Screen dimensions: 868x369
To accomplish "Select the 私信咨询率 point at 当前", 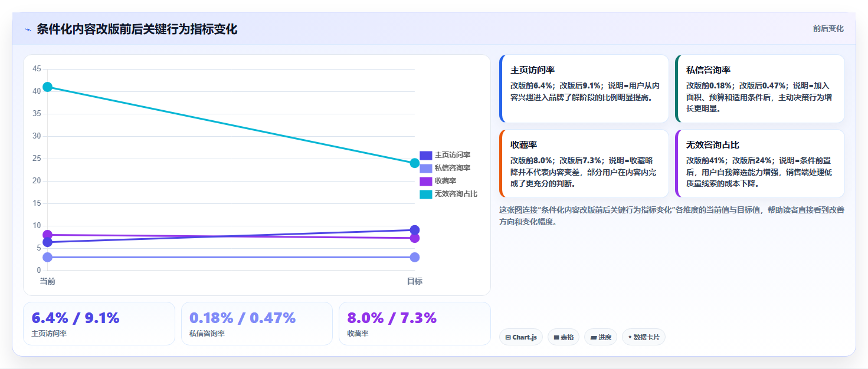I will 48,257.
